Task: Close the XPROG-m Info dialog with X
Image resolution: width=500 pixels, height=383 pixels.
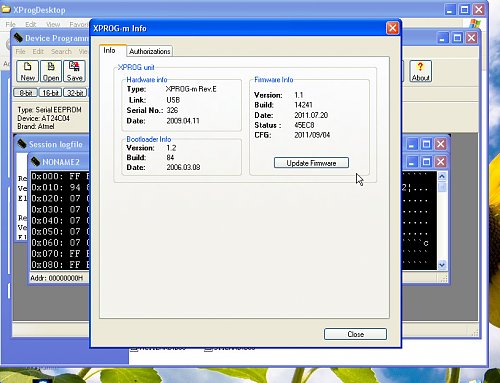Action: tap(392, 28)
